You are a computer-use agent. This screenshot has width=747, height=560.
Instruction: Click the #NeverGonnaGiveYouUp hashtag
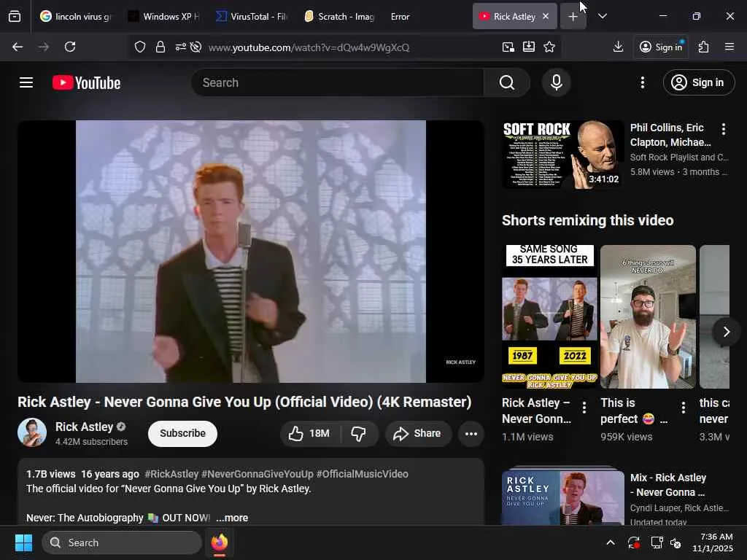pos(258,474)
